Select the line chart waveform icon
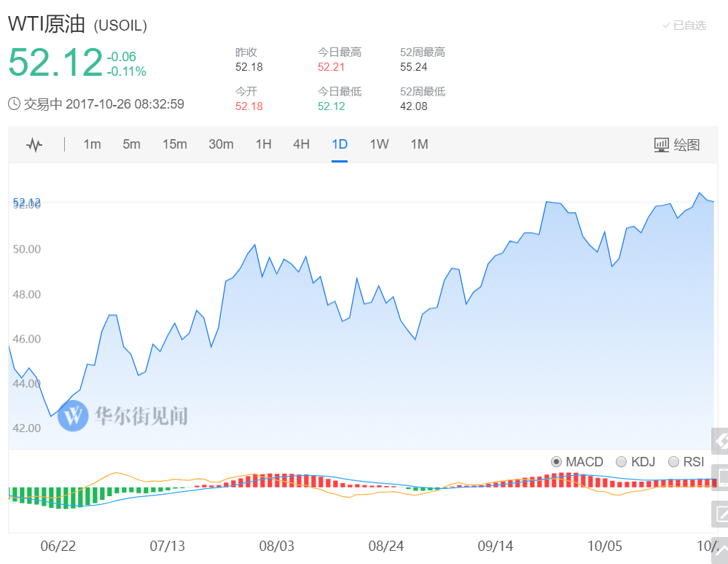The image size is (728, 564). [34, 145]
